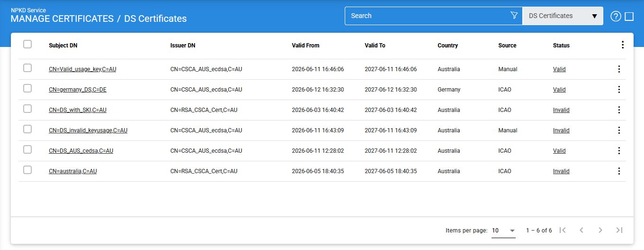Select issuer CN=RSA_CSCA_Cert of DS_with_SKI row
The image size is (644, 250).
204,110
